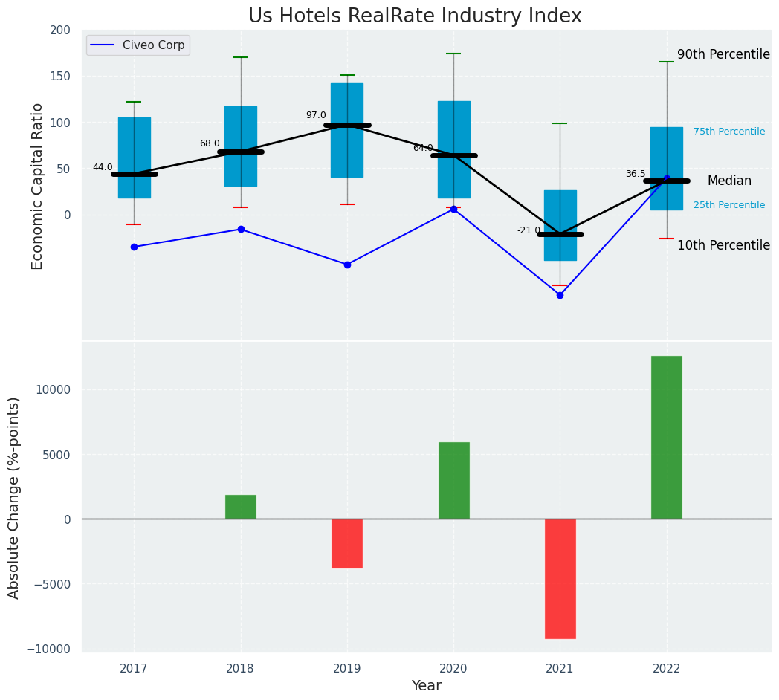The width and height of the screenshot is (779, 700).
Task: Click the 10th Percentile annotation
Action: tap(723, 245)
